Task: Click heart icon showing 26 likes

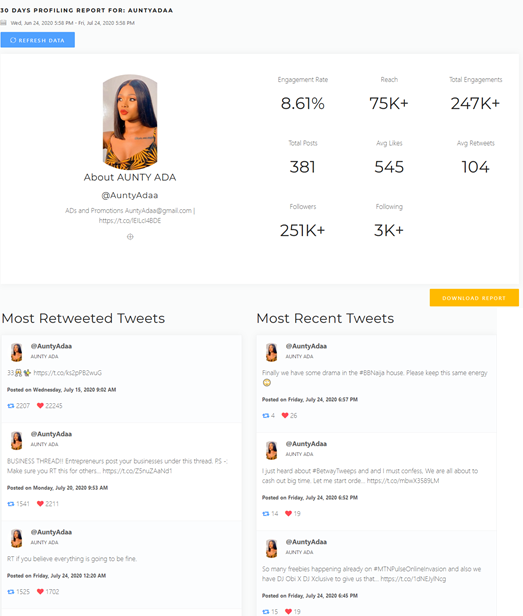Action: pos(285,415)
